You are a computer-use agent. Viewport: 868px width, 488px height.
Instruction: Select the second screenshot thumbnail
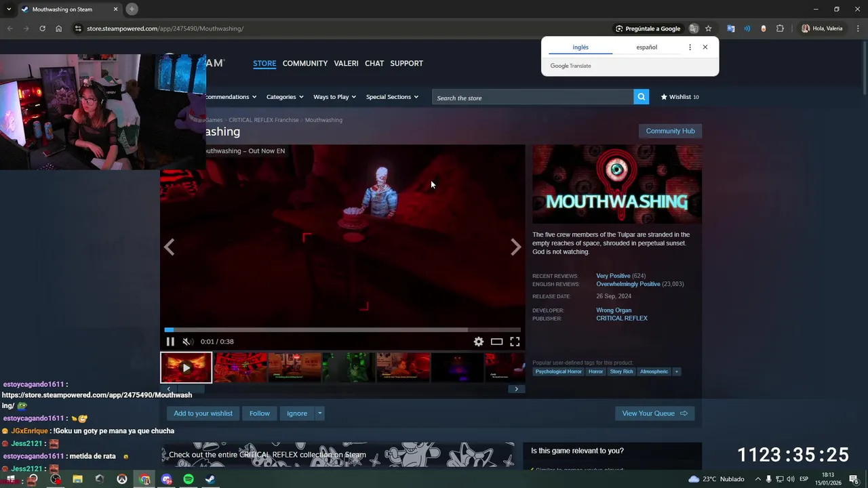241,367
